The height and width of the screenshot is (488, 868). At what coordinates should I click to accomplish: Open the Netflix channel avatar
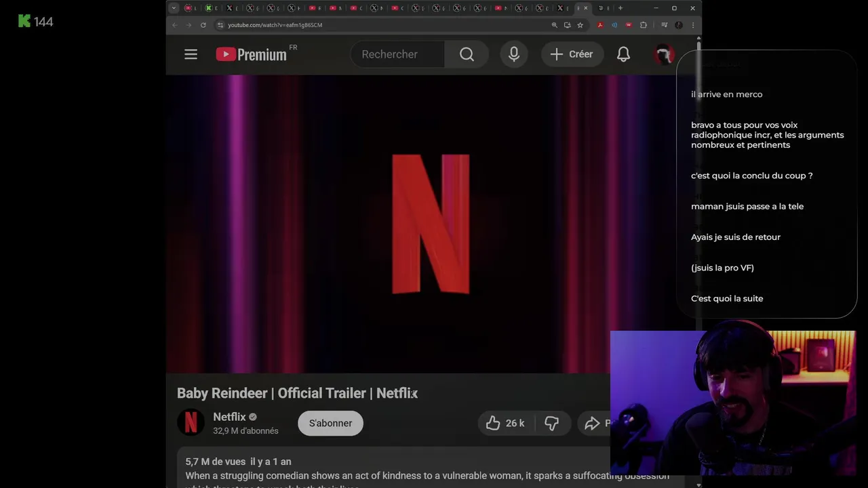pos(191,423)
